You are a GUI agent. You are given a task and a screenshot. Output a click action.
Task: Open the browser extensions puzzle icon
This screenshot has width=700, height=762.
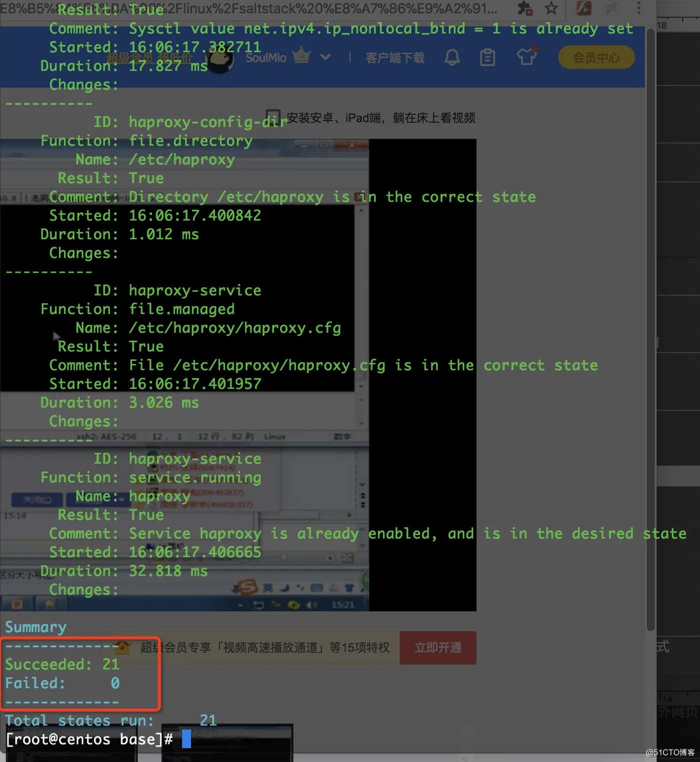pyautogui.click(x=524, y=8)
